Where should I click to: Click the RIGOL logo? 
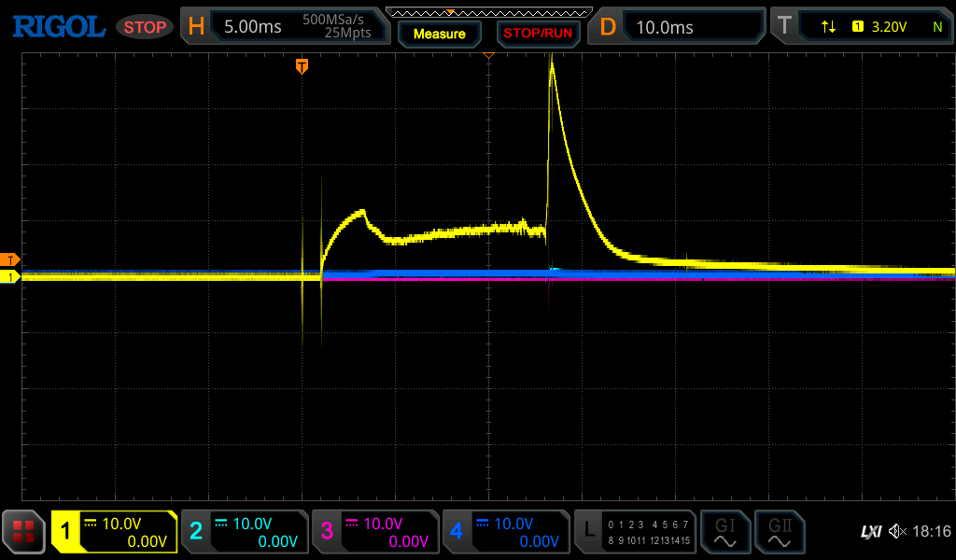58,27
